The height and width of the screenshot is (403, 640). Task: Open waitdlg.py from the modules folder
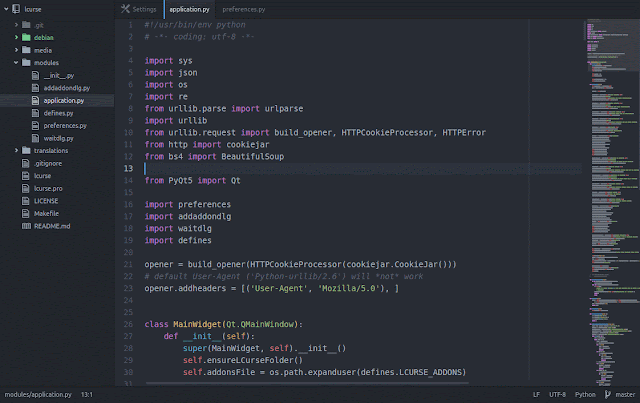click(x=58, y=138)
